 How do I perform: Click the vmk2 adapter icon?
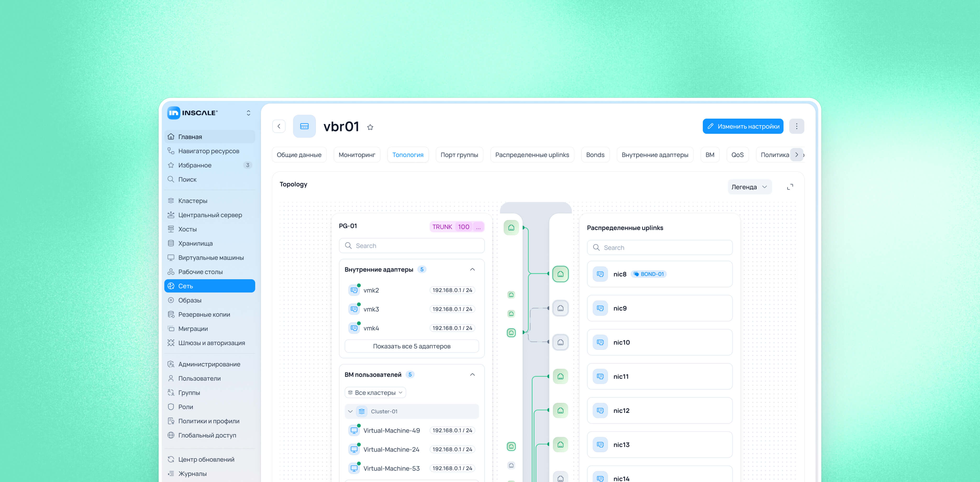tap(354, 290)
